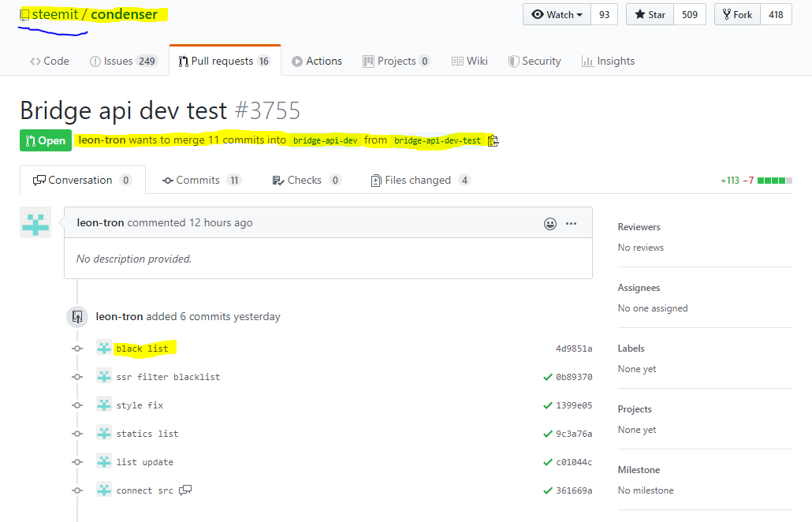Click avatar next to 'ssr filter blacklist' commit
812x522 pixels.
(x=103, y=376)
